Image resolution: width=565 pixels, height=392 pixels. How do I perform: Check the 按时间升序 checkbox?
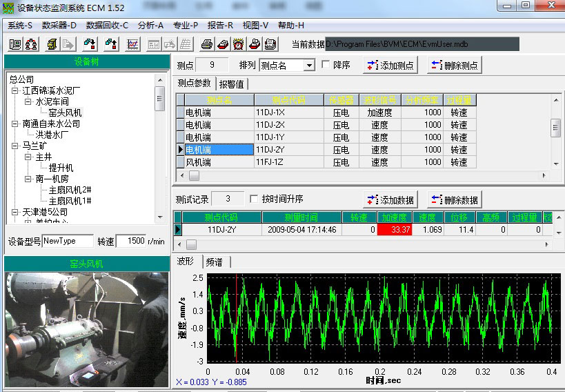click(253, 199)
